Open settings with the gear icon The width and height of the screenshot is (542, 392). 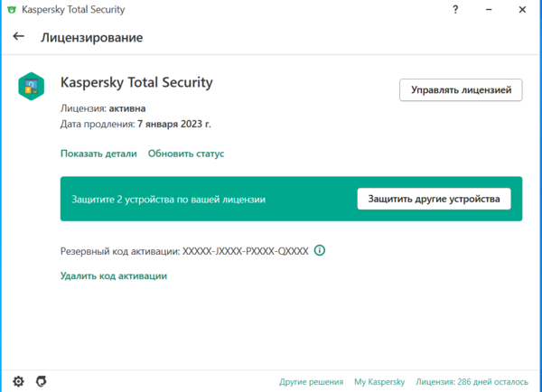pyautogui.click(x=18, y=381)
